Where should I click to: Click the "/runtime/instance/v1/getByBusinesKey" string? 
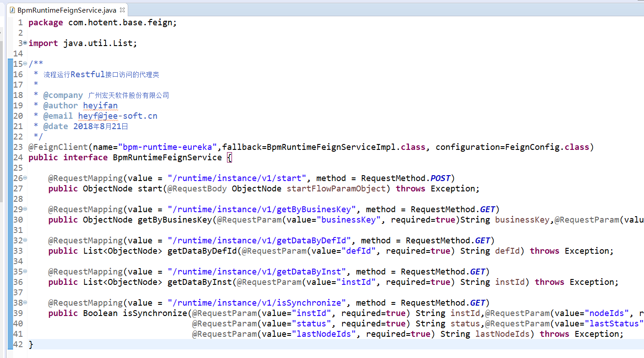262,209
